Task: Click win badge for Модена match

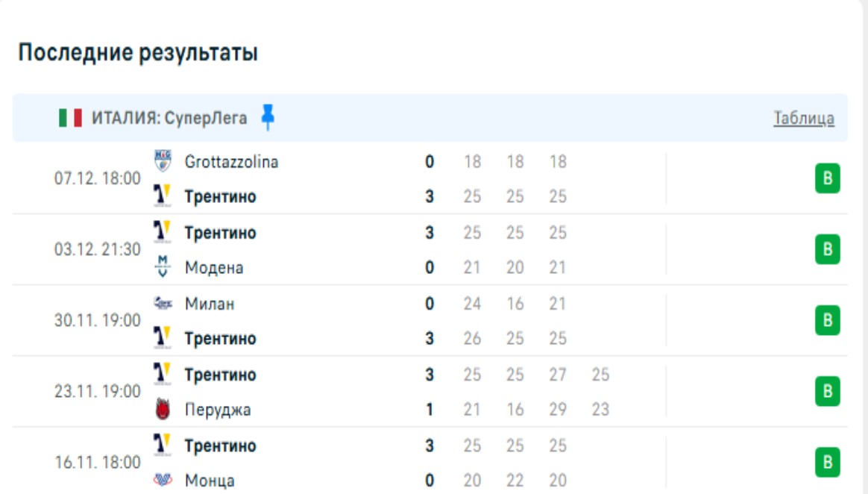Action: pos(827,250)
